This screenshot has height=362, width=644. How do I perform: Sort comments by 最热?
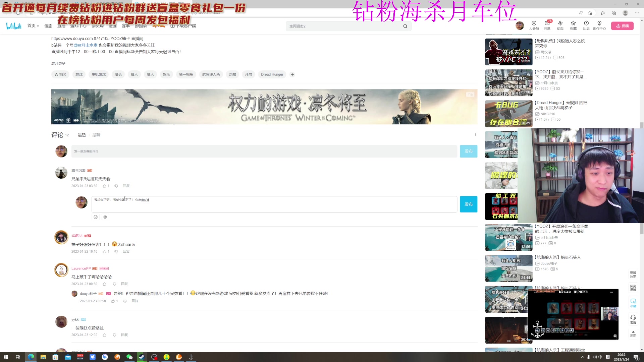tap(82, 135)
